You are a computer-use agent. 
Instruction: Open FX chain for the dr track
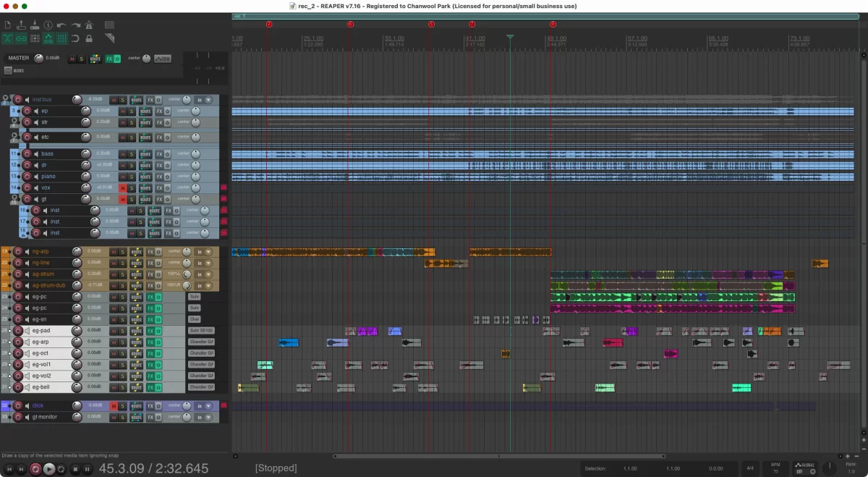coord(160,165)
